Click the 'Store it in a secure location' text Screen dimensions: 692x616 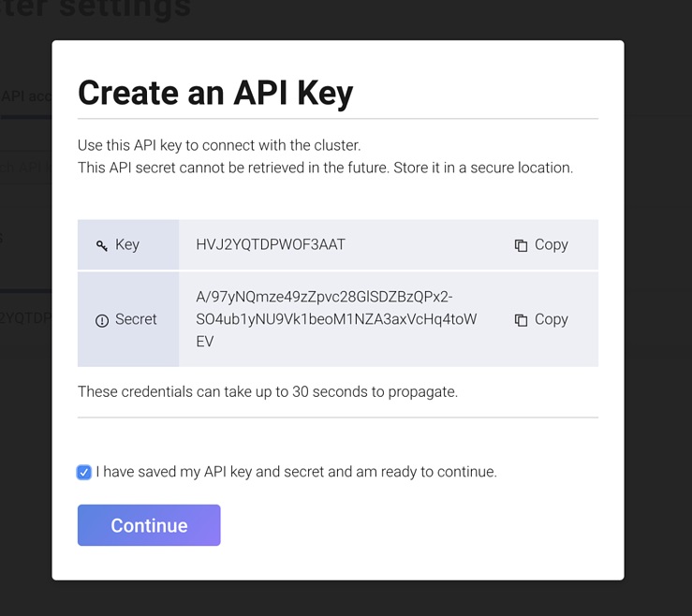pyautogui.click(x=483, y=168)
